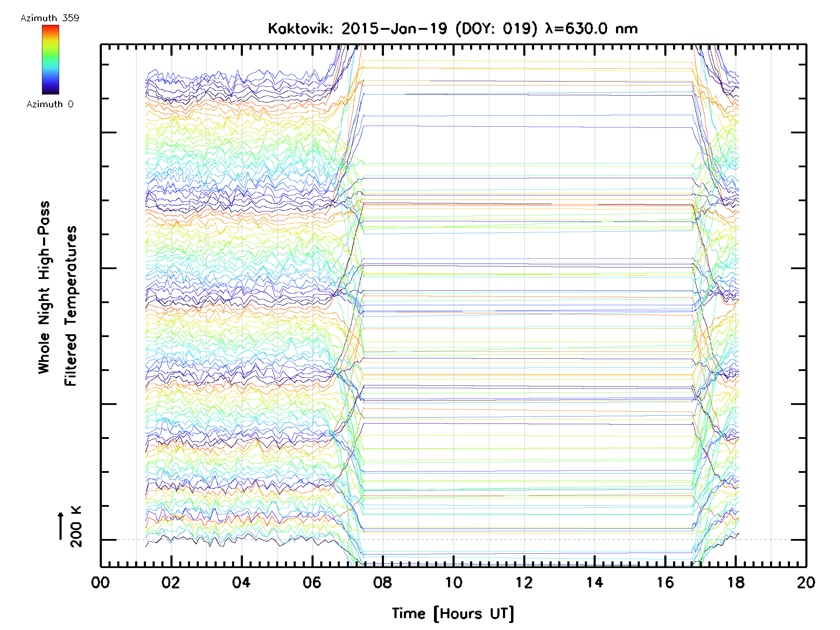The height and width of the screenshot is (630, 840).
Task: Click the azimuth rainbow color bar
Action: coord(50,59)
